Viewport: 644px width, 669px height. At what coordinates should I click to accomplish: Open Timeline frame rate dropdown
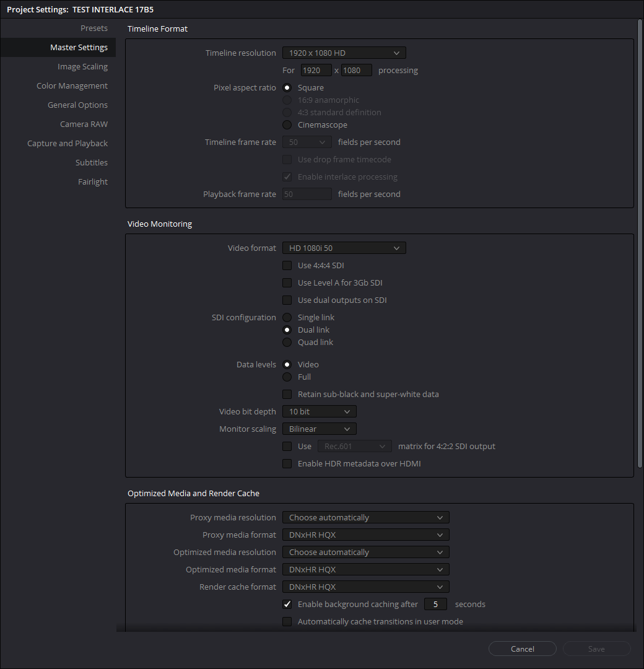(307, 142)
